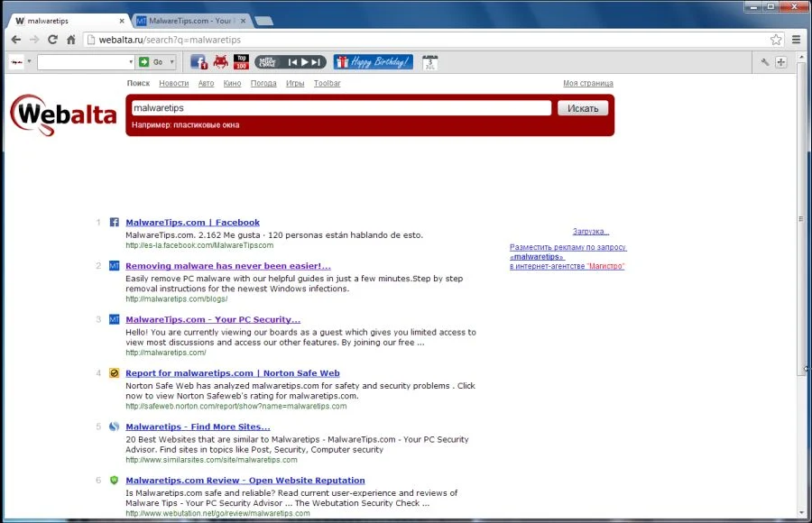812x523 pixels.
Task: Open Malwaretips - Find More Sites result
Action: click(x=198, y=427)
